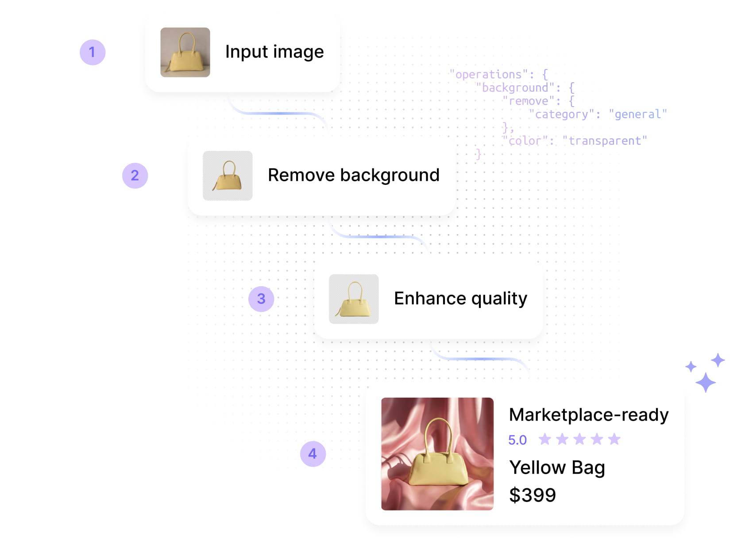This screenshot has height=560, width=749.
Task: Click the "color": "transparent" code line
Action: pos(575,141)
